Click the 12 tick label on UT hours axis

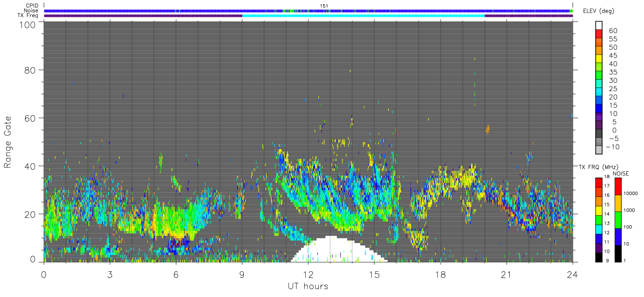pyautogui.click(x=308, y=274)
